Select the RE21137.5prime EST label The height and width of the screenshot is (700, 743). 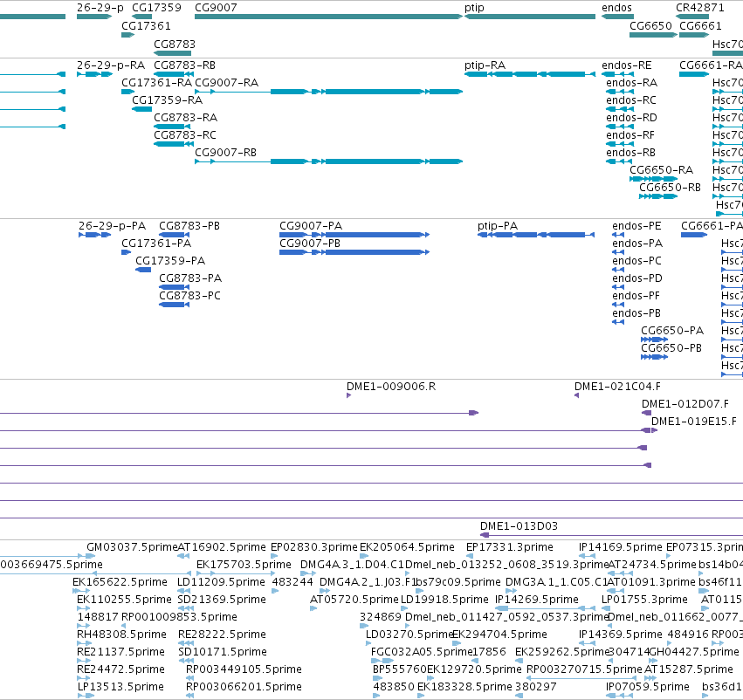[x=120, y=652]
